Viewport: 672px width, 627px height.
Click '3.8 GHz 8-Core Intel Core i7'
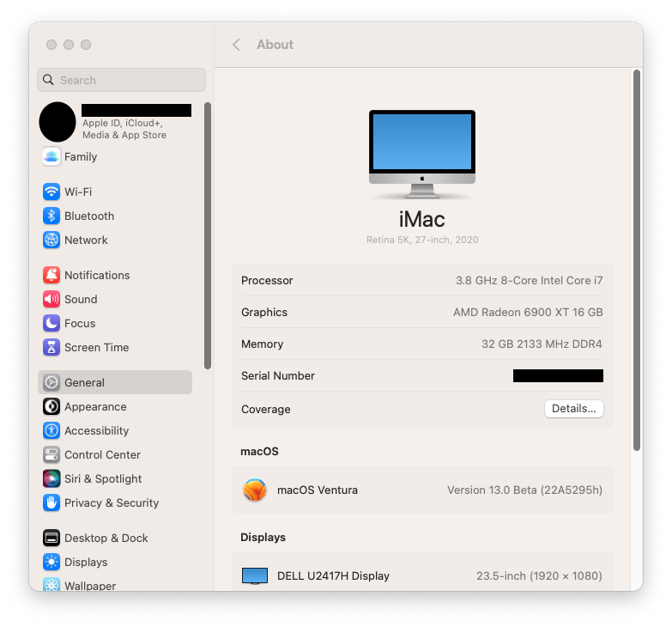529,281
